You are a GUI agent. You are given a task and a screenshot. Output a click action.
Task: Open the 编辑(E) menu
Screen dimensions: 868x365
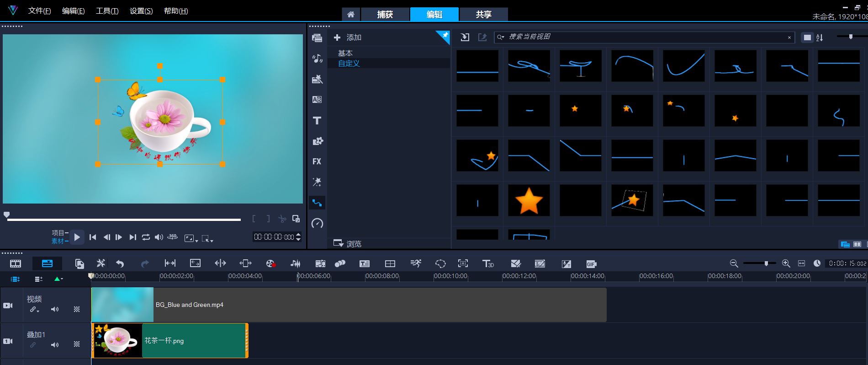point(74,11)
